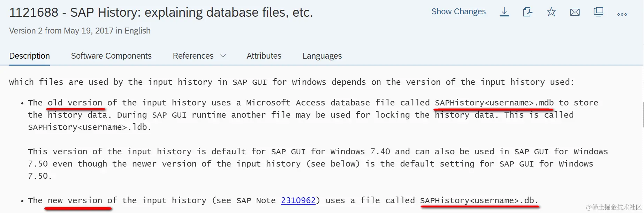Select the References tab label
Viewport: 644px width, 213px height.
[193, 56]
